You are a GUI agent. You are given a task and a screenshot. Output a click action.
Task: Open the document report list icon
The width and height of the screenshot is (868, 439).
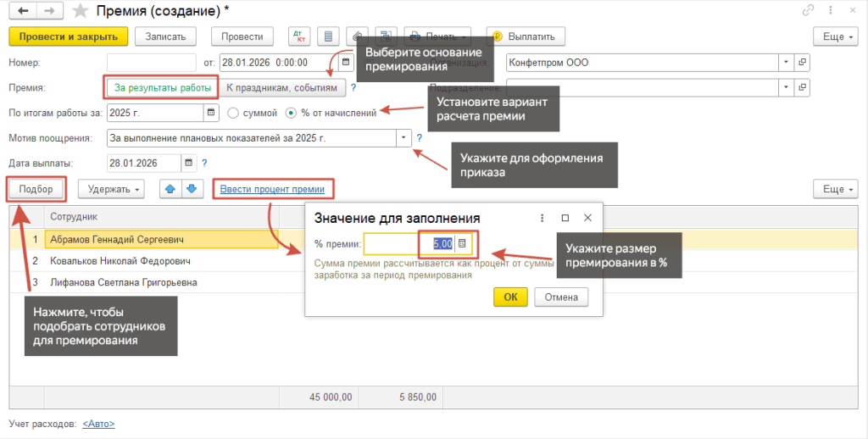click(328, 36)
